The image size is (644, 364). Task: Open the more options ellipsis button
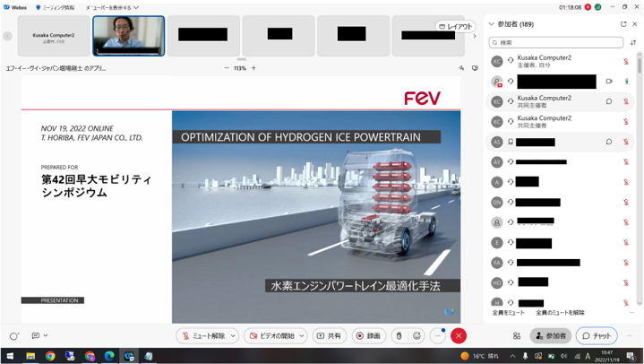(x=438, y=336)
